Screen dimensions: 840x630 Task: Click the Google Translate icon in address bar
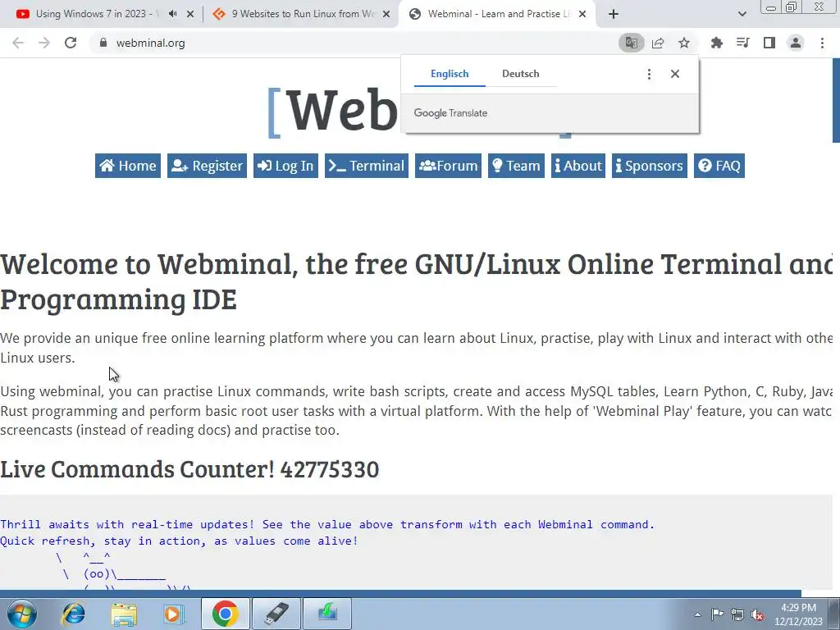[631, 43]
